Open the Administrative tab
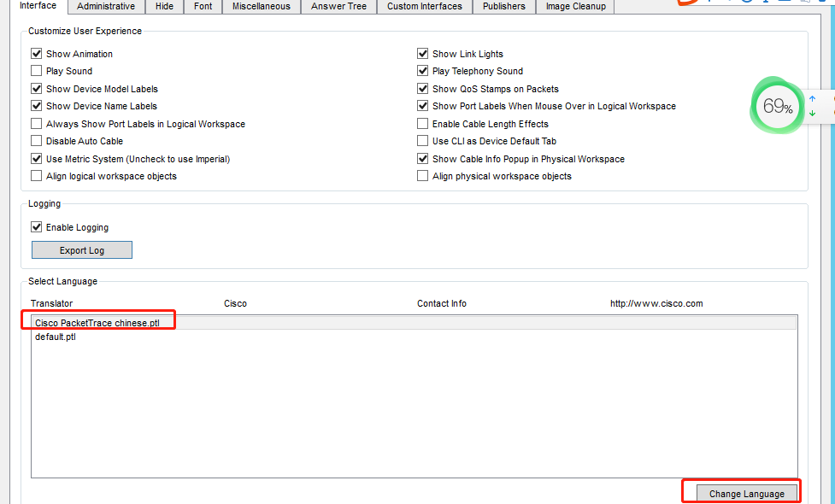835x504 pixels. 106,6
